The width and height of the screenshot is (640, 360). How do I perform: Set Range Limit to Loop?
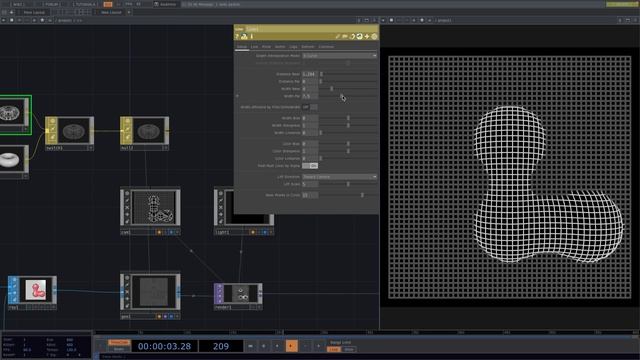[334, 349]
